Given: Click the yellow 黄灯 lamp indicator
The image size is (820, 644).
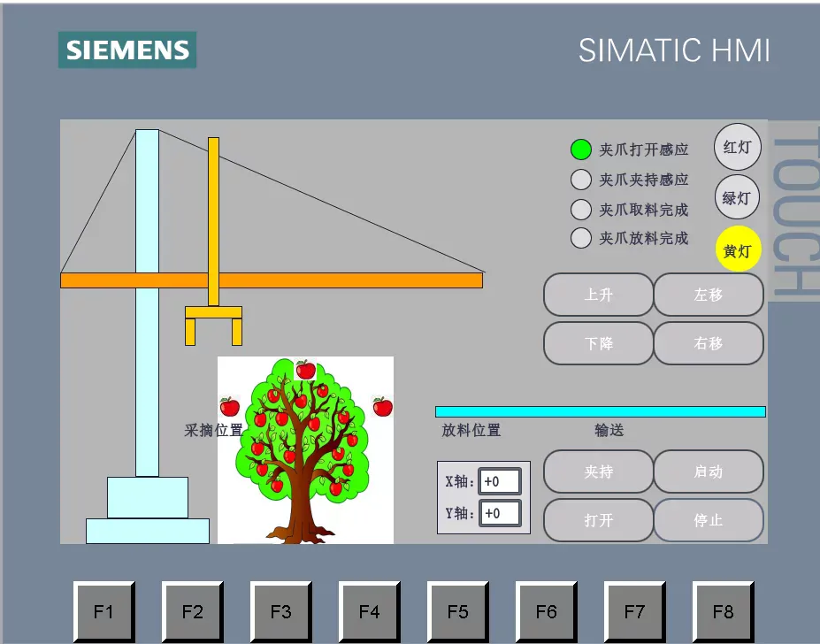Looking at the screenshot, I should tap(738, 249).
